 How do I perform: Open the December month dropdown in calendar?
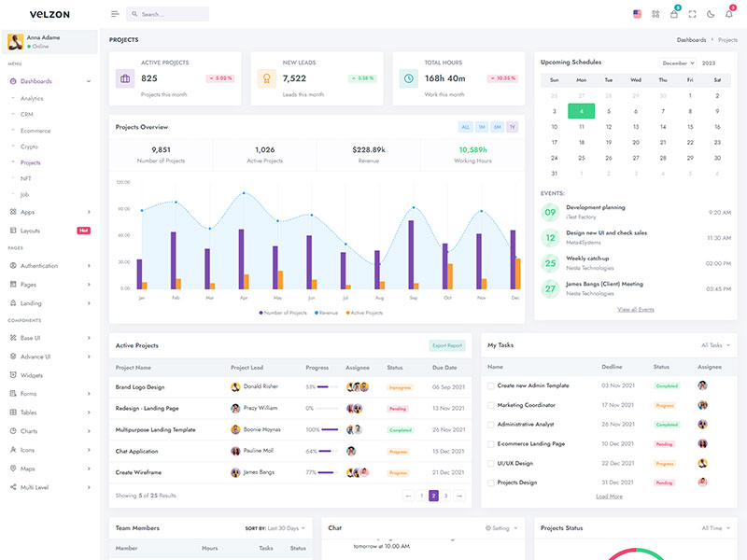677,63
